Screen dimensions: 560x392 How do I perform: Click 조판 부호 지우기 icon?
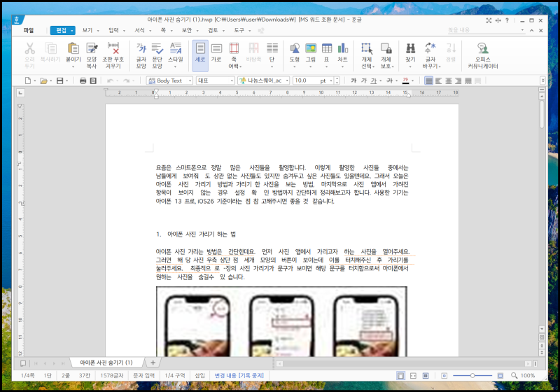pyautogui.click(x=113, y=48)
